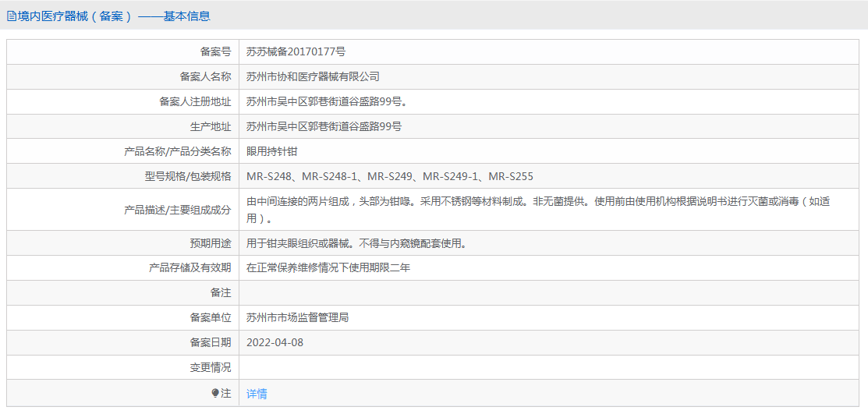Select registered address ending with 99号。
868x414 pixels.
tap(328, 102)
